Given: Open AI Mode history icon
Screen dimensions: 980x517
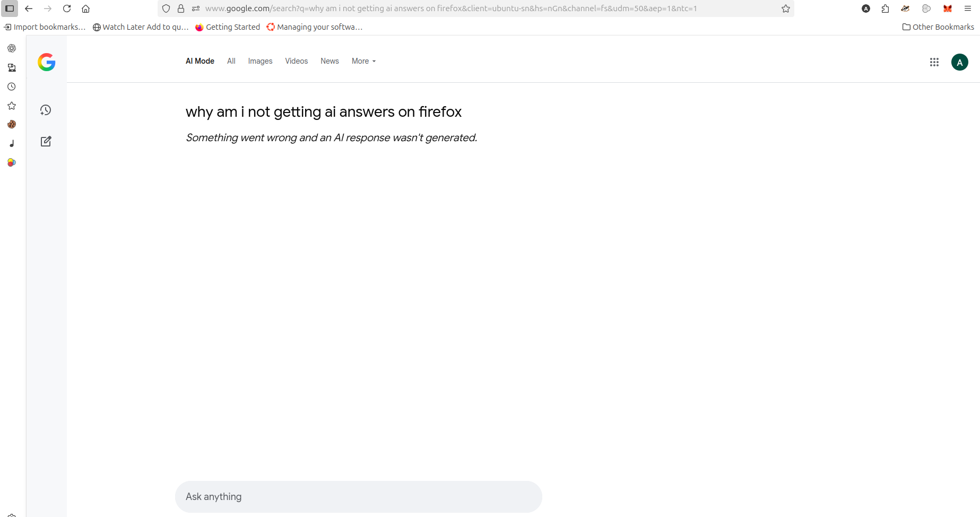Looking at the screenshot, I should click(x=46, y=110).
